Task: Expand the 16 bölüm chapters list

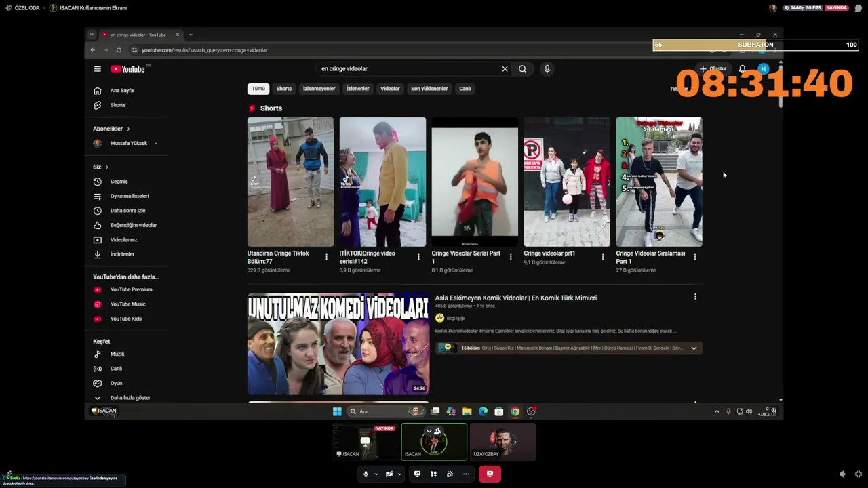Action: 694,348
